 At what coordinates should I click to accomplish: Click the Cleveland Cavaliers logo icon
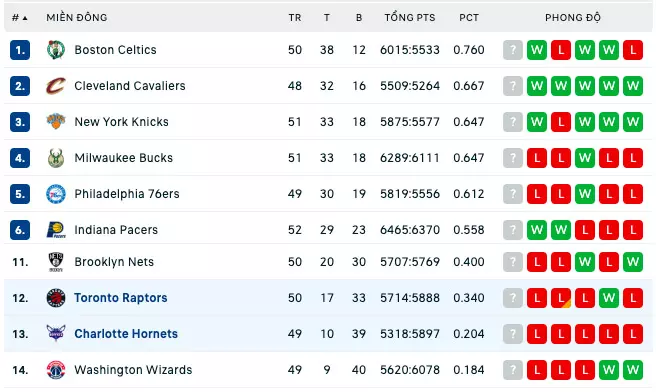coord(56,86)
